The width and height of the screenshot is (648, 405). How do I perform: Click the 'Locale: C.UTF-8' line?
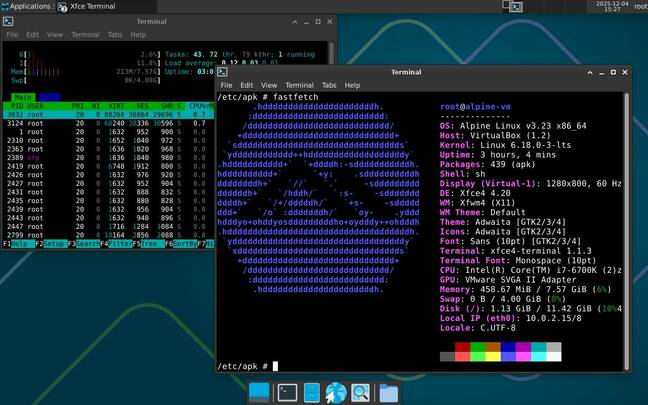pyautogui.click(x=478, y=328)
